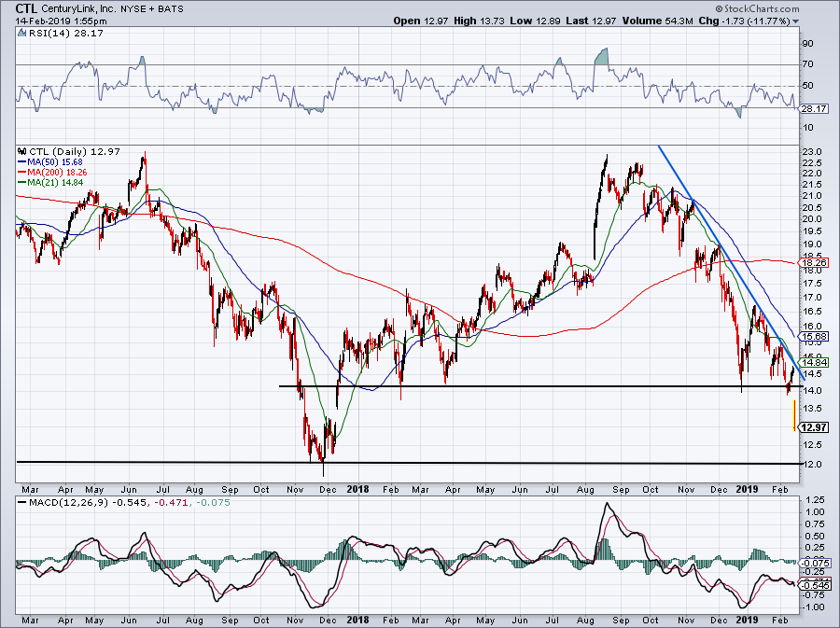This screenshot has width=840, height=628.
Task: Click the blue downtrend line on price chart
Action: coord(731,263)
